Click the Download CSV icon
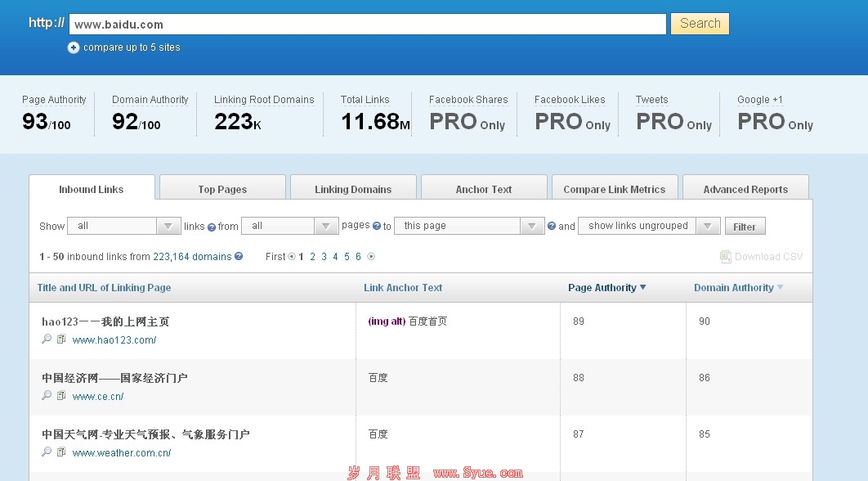Image resolution: width=868 pixels, height=481 pixels. pos(725,257)
